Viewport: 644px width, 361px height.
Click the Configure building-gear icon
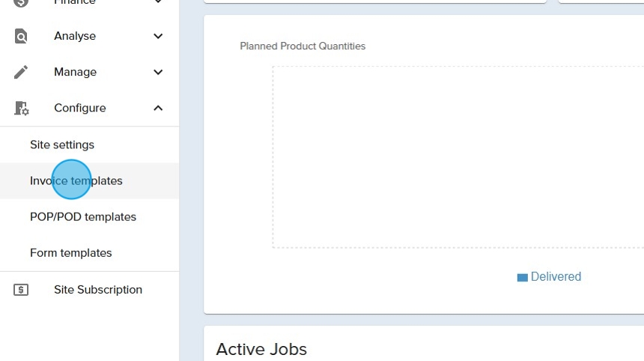point(21,108)
